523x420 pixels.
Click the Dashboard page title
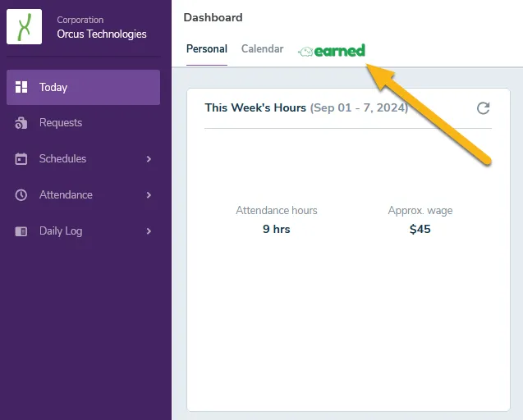pos(213,17)
